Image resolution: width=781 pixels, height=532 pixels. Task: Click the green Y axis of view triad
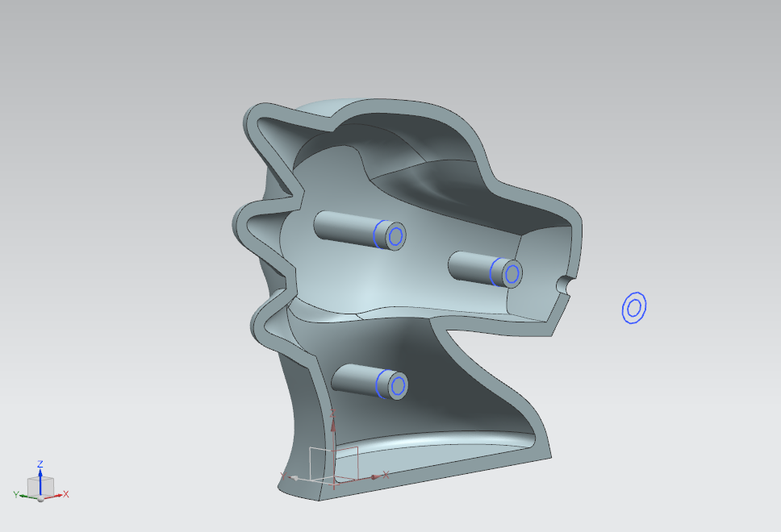point(23,493)
